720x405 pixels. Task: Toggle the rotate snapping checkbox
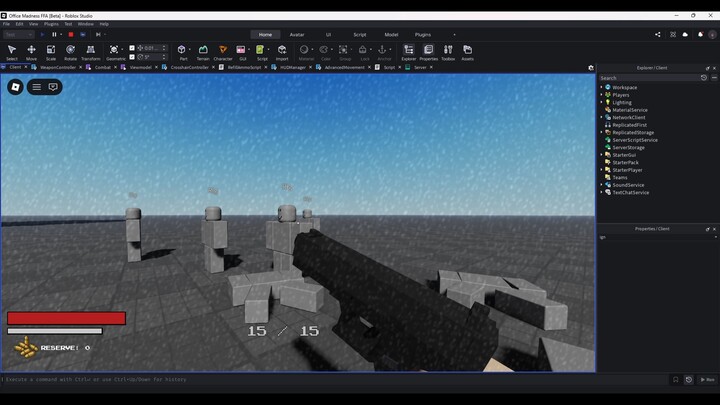pyautogui.click(x=132, y=57)
